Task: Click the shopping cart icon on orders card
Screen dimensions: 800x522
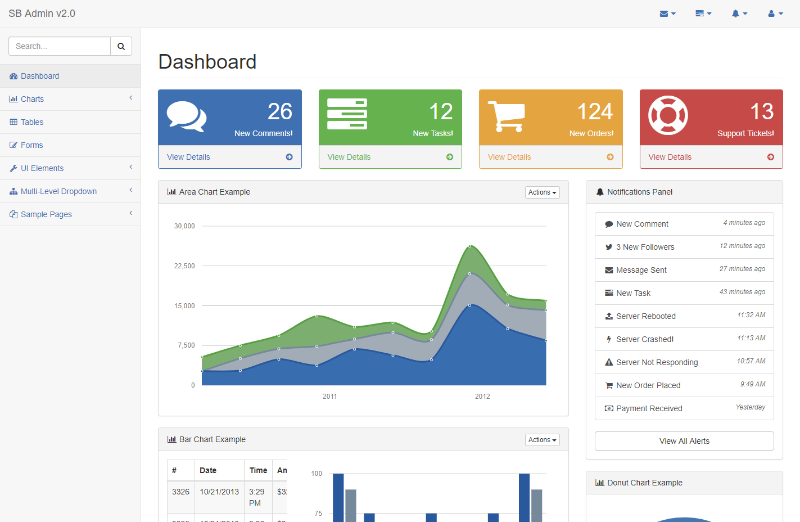Action: (507, 116)
